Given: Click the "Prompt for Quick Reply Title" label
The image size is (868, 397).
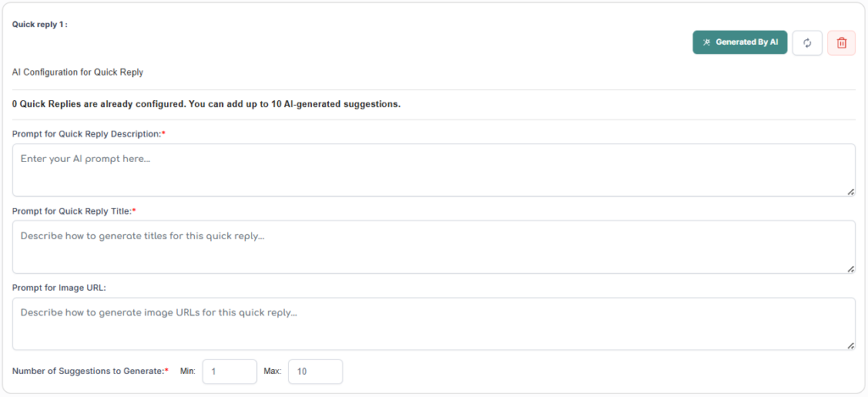Looking at the screenshot, I should pos(72,210).
